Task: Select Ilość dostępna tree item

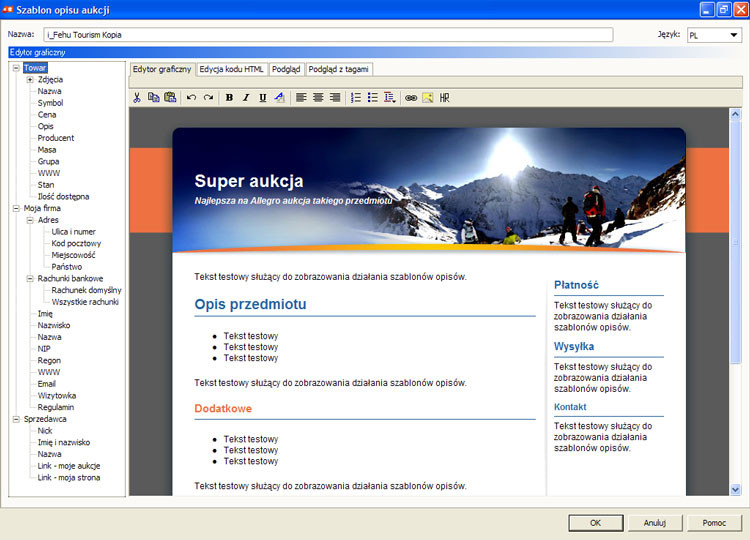Action: point(63,197)
